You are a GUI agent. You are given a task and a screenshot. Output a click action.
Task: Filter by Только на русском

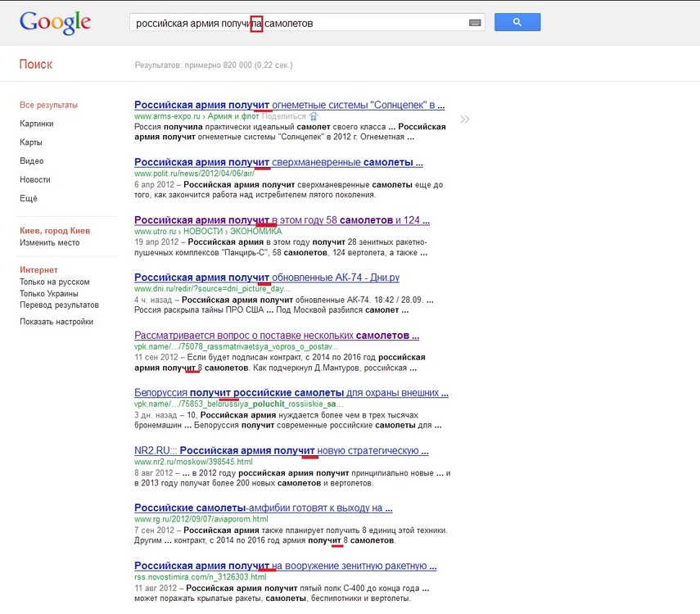pos(55,282)
